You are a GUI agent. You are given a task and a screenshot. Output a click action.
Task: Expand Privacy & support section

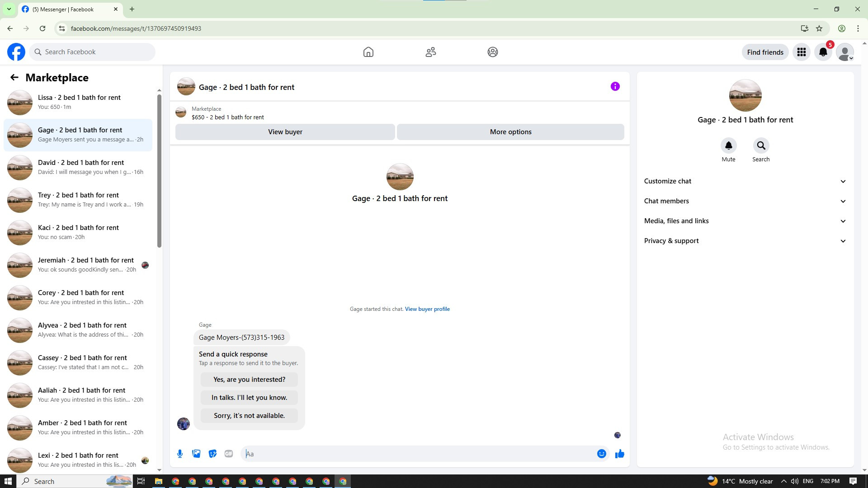point(745,241)
